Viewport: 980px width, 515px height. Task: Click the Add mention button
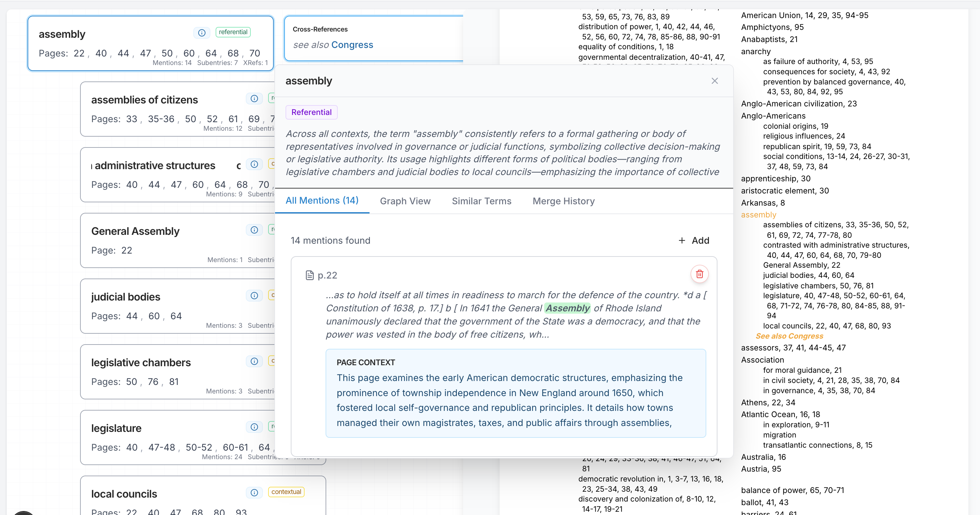point(694,240)
